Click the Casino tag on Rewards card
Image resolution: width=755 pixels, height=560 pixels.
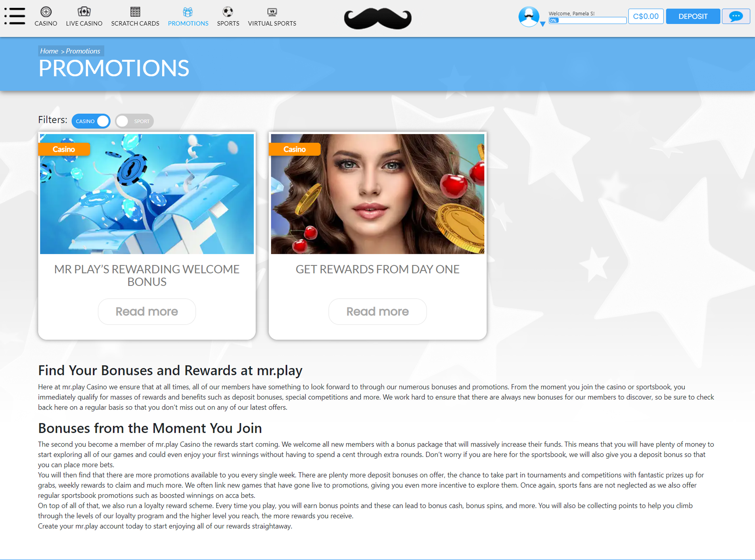[x=294, y=149]
